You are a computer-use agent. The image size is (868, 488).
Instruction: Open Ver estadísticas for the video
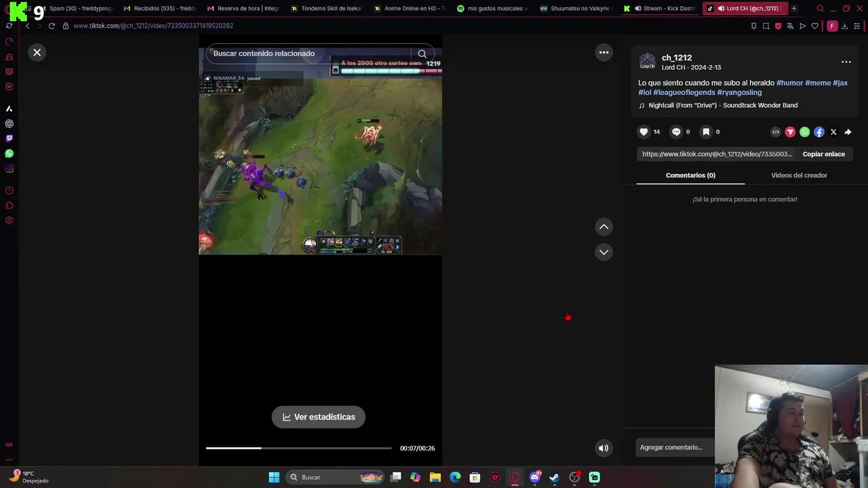[319, 417]
